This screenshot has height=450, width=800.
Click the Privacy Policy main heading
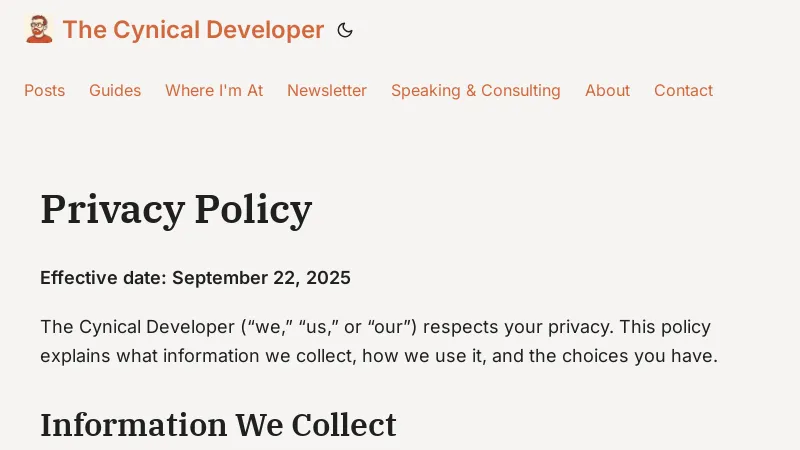click(x=176, y=209)
